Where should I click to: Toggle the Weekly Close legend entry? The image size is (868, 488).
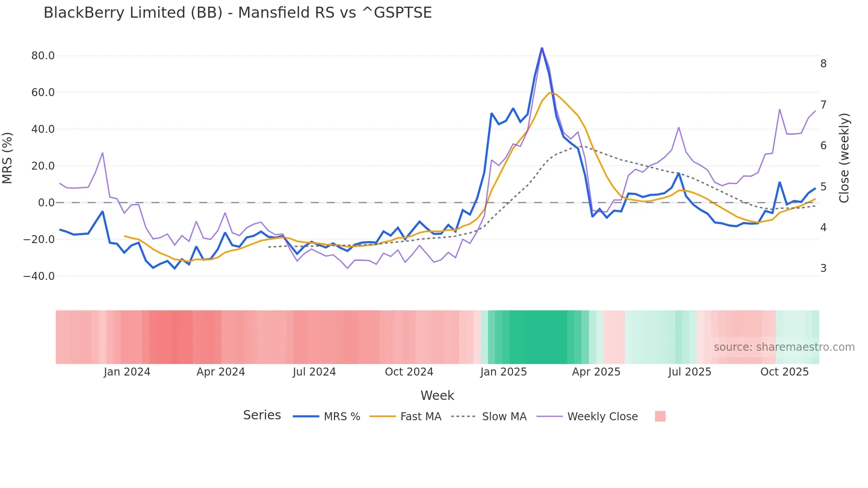tap(587, 416)
